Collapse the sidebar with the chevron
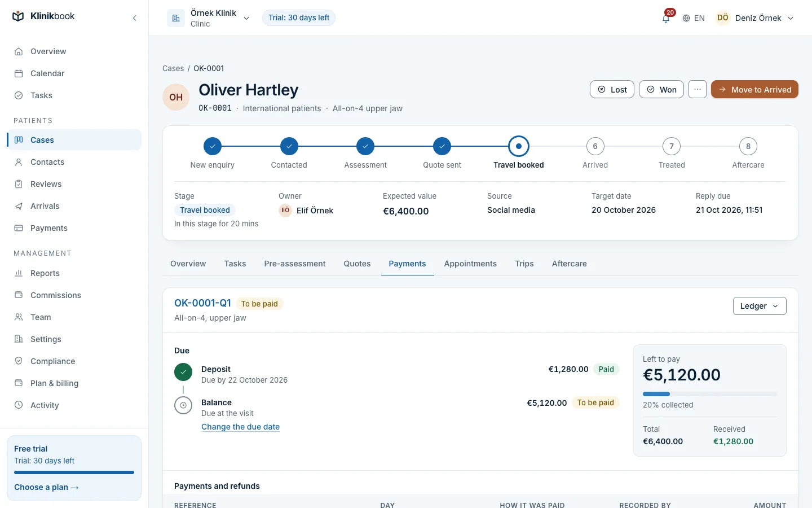The height and width of the screenshot is (508, 812). (x=135, y=18)
